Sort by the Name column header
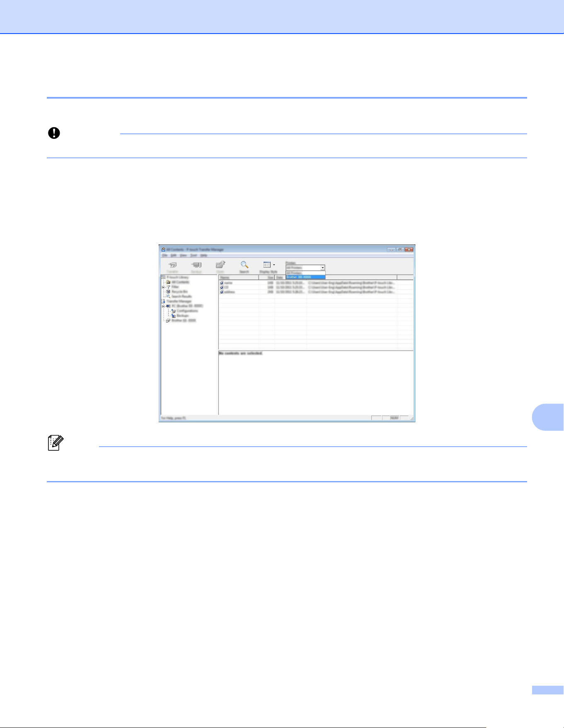Screen dimensions: 564x728 pos(239,278)
